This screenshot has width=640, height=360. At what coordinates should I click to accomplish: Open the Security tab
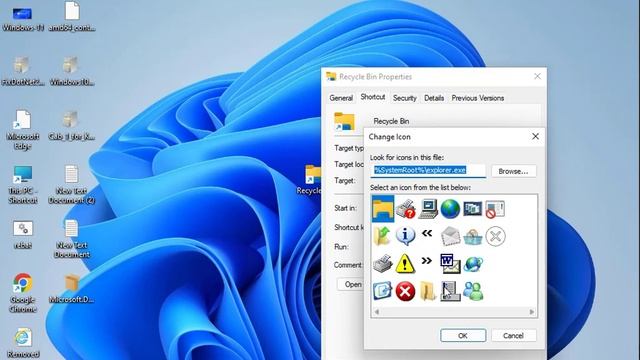click(x=404, y=98)
